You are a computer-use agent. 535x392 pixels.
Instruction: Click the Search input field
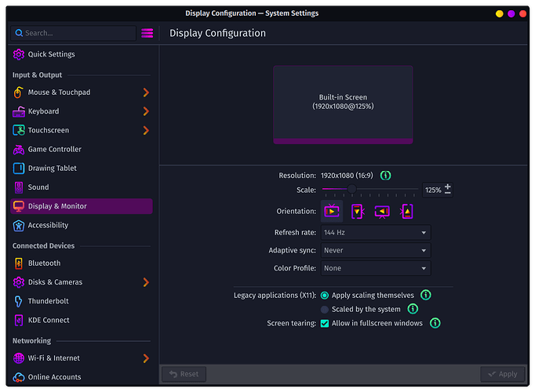74,33
